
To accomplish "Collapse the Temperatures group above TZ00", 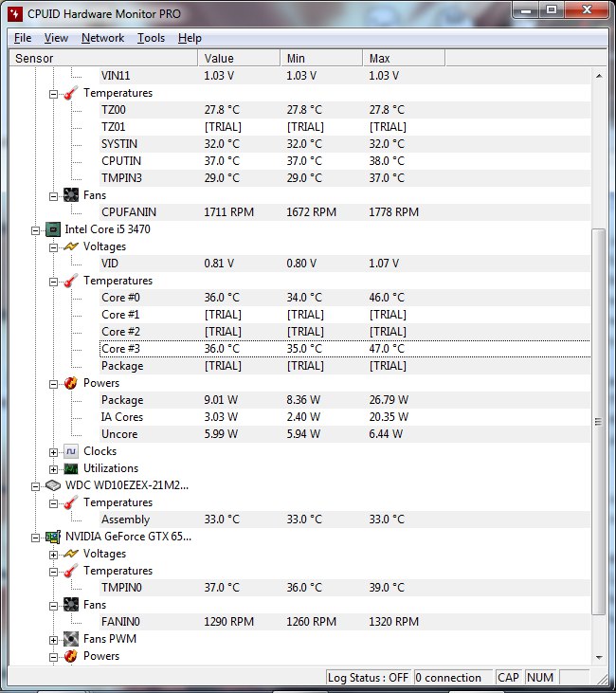I will pyautogui.click(x=53, y=94).
